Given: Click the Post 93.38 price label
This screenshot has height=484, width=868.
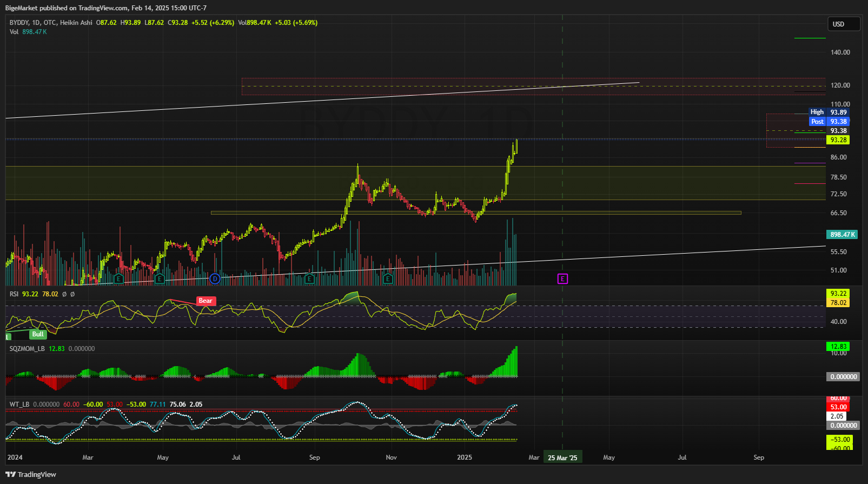Looking at the screenshot, I should click(x=829, y=122).
